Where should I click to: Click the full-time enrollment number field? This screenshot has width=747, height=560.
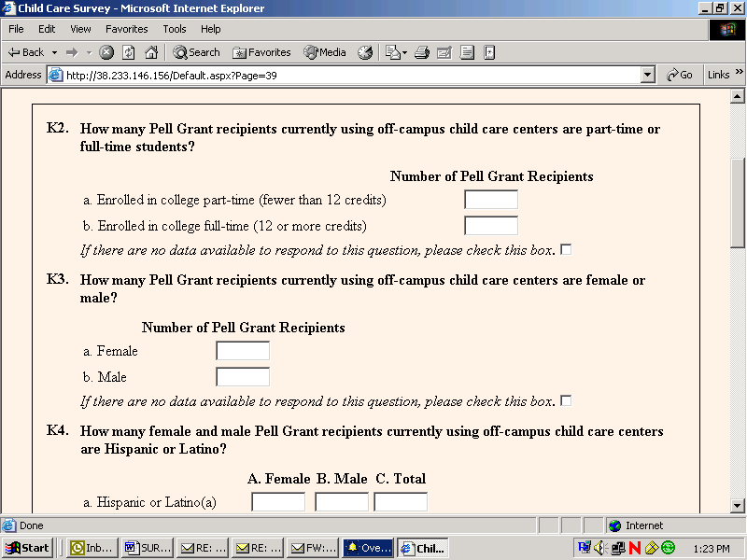pos(491,226)
